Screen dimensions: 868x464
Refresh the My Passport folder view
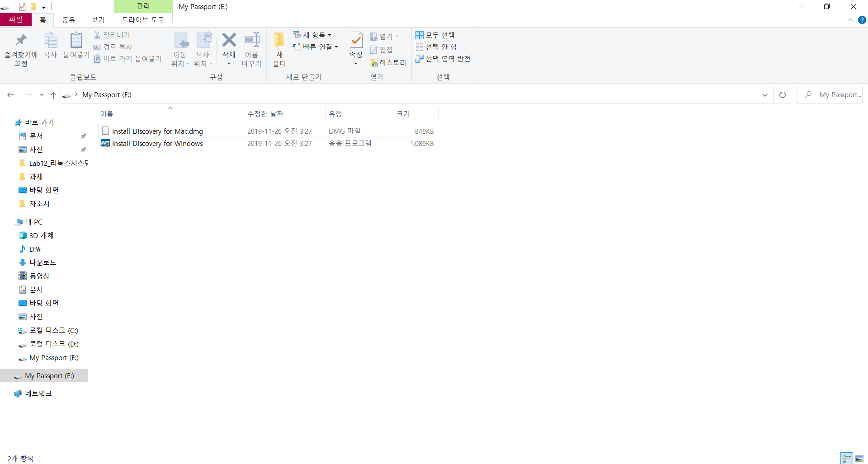(782, 95)
